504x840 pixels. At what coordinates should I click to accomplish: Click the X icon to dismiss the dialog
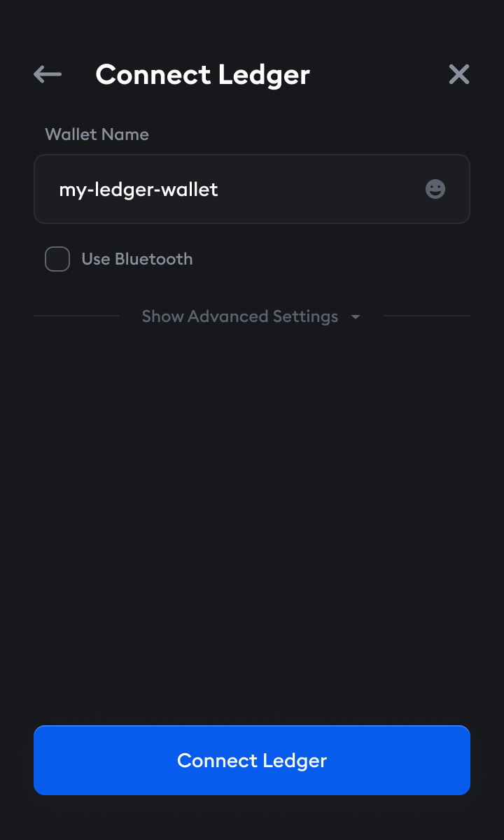point(458,73)
